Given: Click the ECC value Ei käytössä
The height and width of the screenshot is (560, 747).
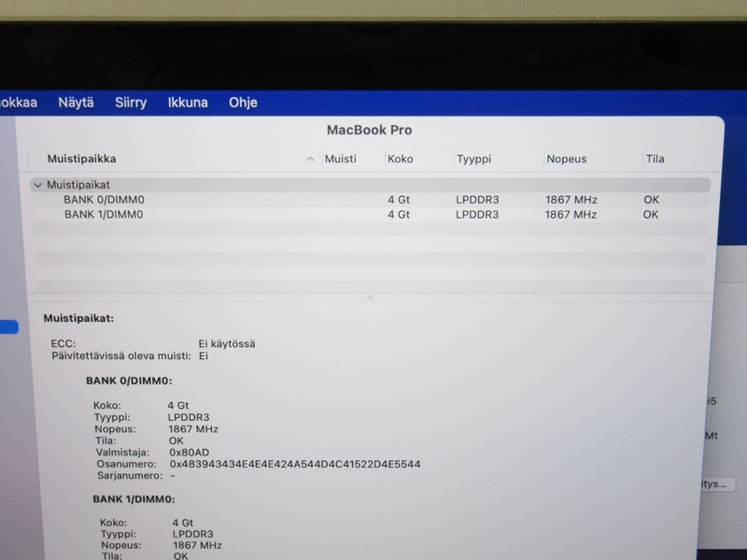Looking at the screenshot, I should pyautogui.click(x=227, y=343).
